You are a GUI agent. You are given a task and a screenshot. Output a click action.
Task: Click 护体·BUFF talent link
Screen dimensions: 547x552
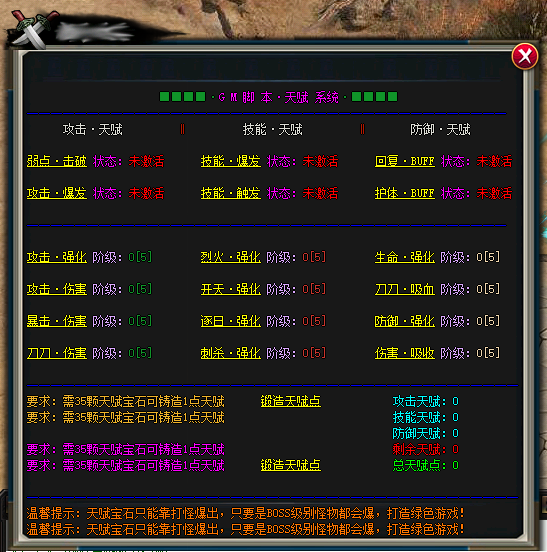(x=405, y=193)
